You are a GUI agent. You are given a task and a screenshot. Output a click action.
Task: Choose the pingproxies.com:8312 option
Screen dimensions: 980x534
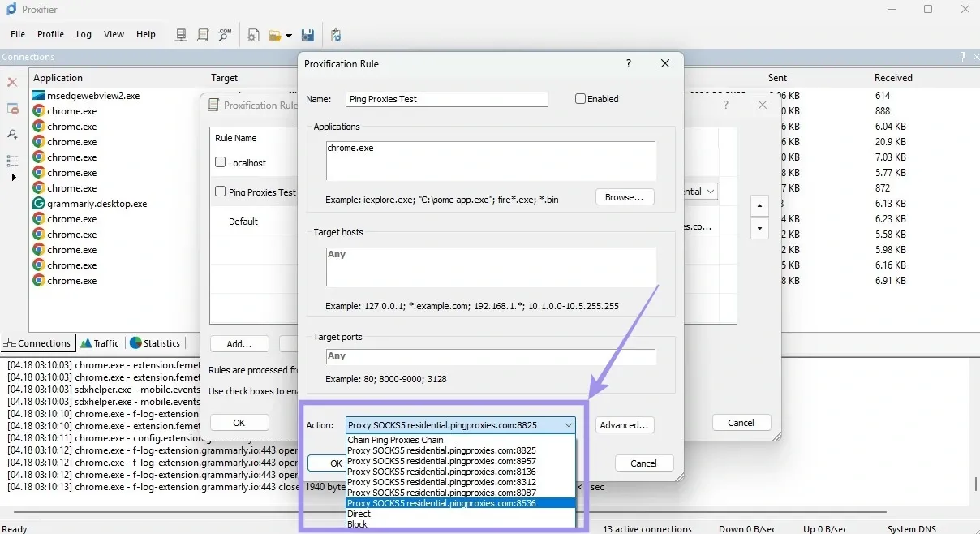coord(460,482)
